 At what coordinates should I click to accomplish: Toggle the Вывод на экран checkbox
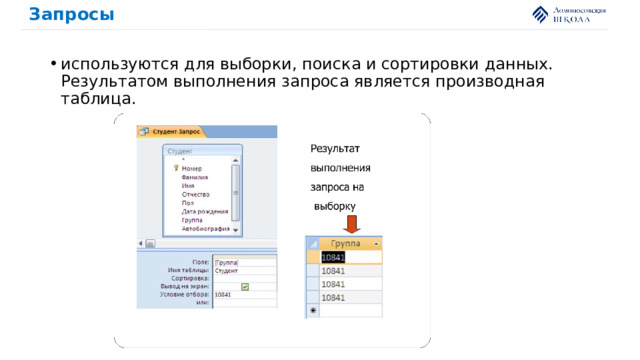click(x=245, y=287)
